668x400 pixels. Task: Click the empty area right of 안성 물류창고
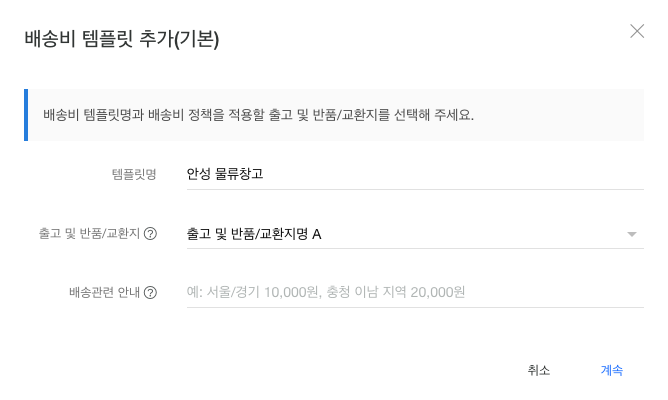coord(450,174)
